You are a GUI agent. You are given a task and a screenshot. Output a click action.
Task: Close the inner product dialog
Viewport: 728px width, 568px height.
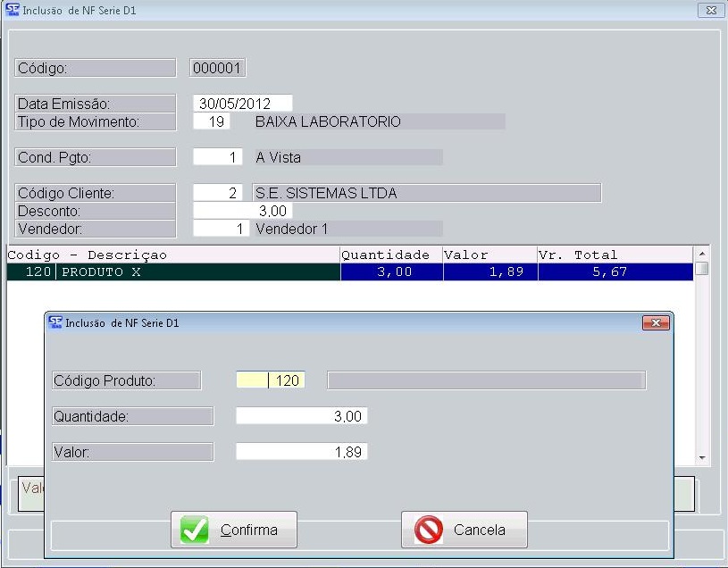point(656,322)
